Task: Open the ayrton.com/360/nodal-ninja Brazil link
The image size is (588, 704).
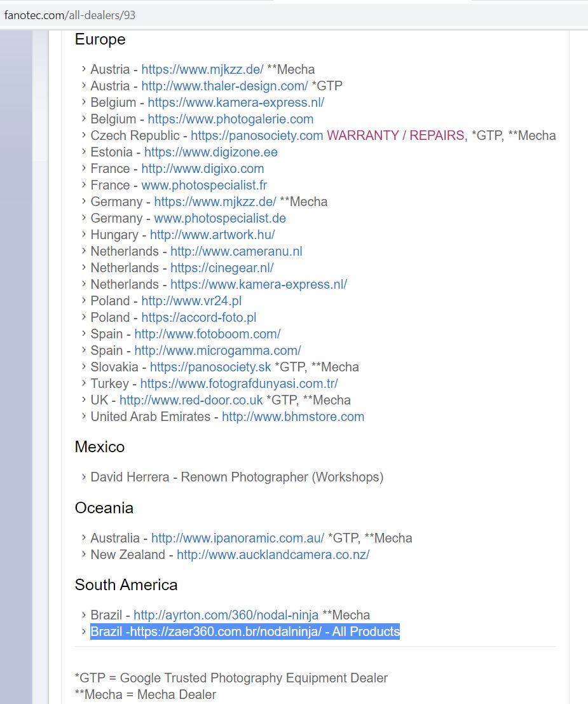Action: coord(226,616)
